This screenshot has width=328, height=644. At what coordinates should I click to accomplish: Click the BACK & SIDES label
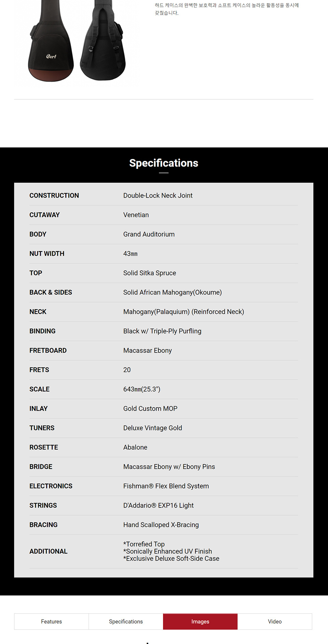[51, 292]
